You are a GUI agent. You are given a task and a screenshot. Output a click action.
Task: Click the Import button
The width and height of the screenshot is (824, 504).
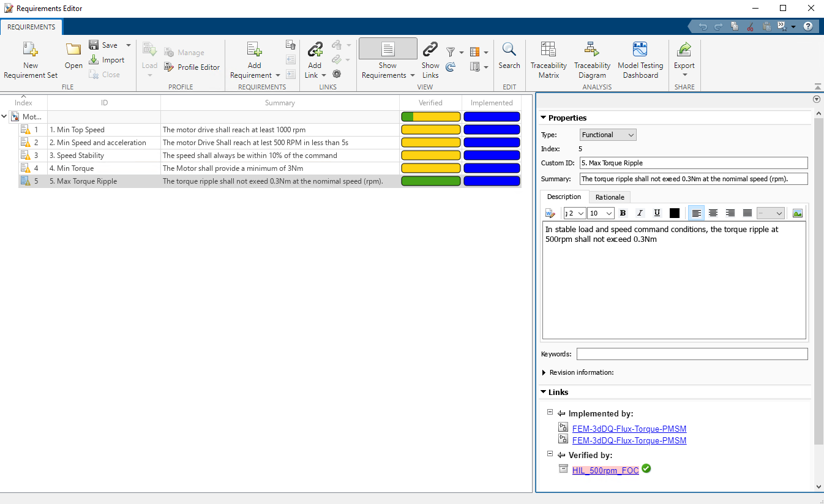(x=107, y=60)
